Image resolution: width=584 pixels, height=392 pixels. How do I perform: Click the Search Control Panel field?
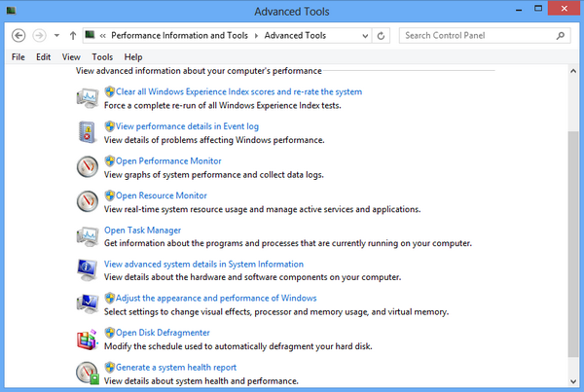tap(485, 36)
